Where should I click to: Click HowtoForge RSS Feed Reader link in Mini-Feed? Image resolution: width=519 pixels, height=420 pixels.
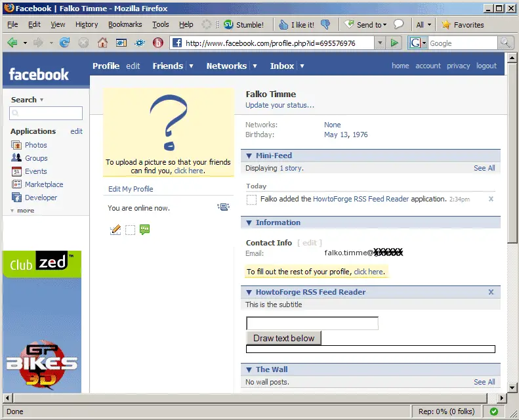pyautogui.click(x=361, y=199)
